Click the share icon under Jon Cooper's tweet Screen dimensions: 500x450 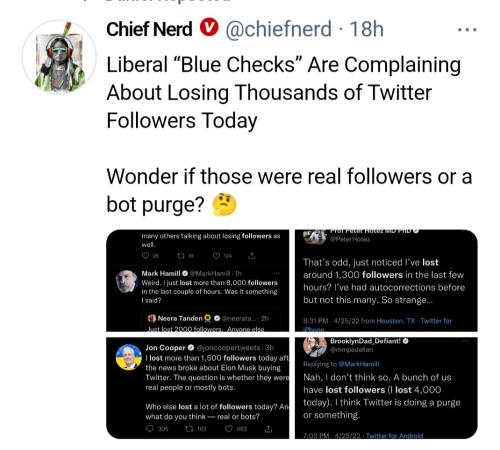click(x=268, y=429)
